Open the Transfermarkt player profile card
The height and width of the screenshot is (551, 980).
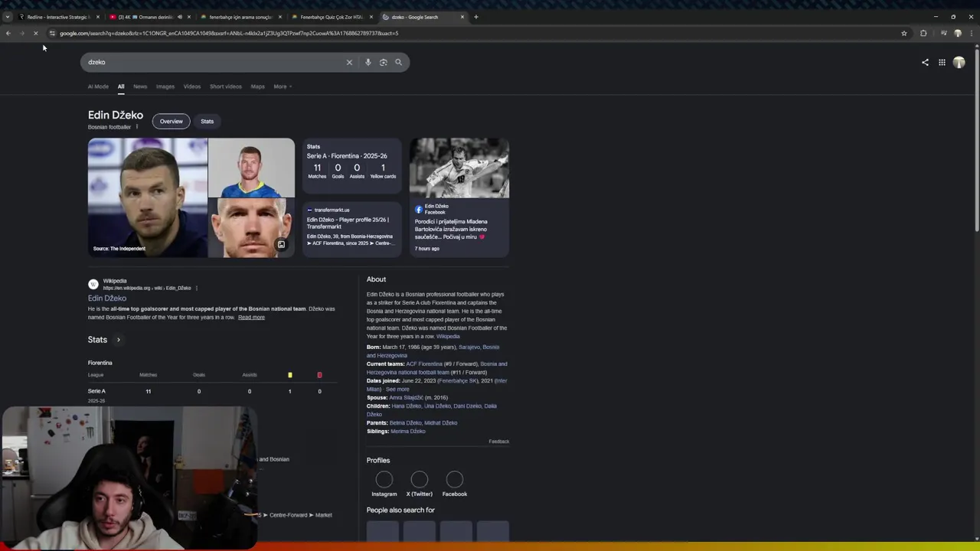tap(351, 228)
